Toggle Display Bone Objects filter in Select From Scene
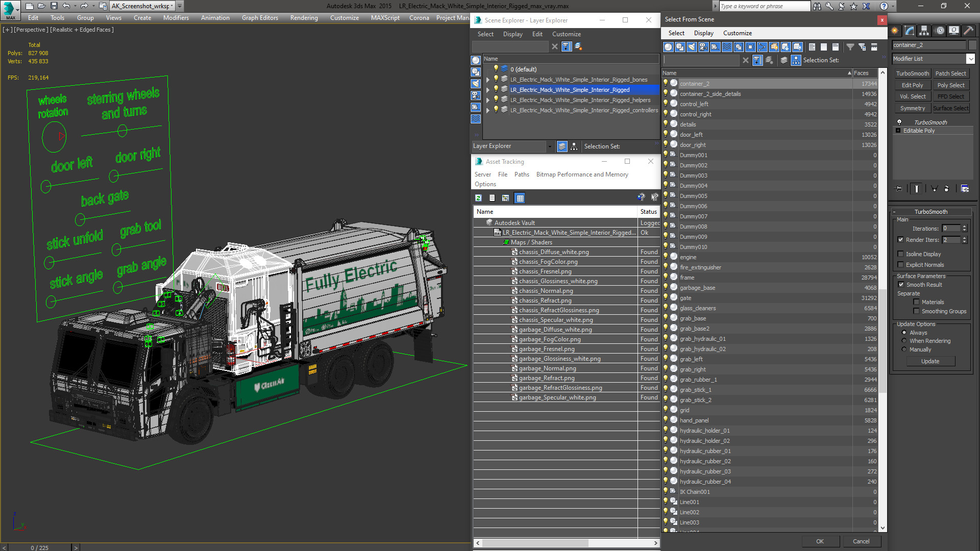980x551 pixels. click(762, 47)
